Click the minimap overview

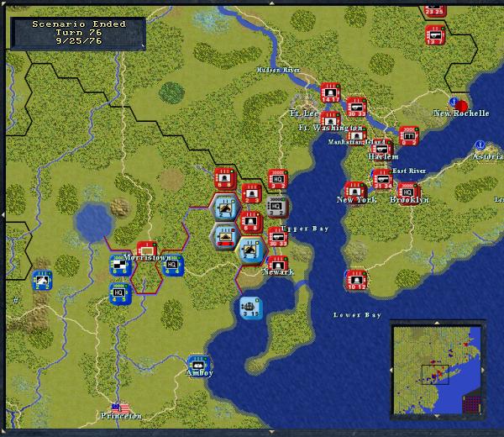[x=437, y=370]
